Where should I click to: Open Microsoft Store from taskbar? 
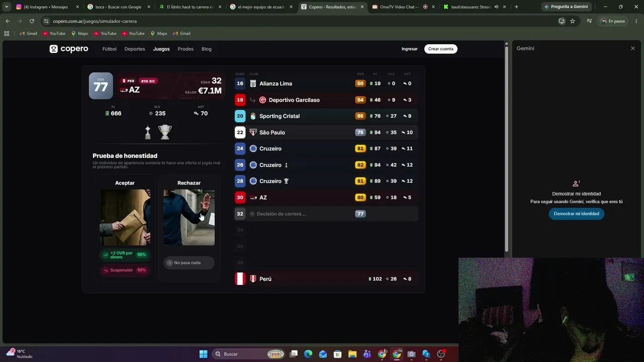pos(338,354)
